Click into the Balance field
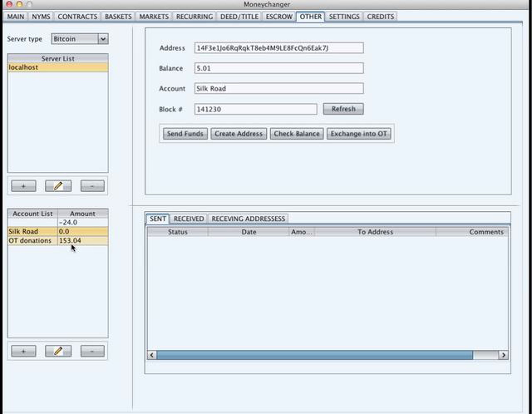 click(x=279, y=68)
